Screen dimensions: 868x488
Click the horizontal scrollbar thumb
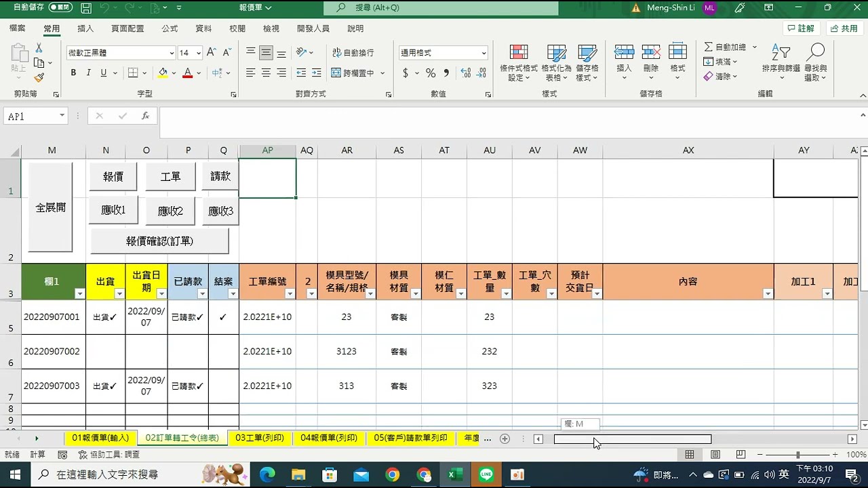pyautogui.click(x=633, y=439)
